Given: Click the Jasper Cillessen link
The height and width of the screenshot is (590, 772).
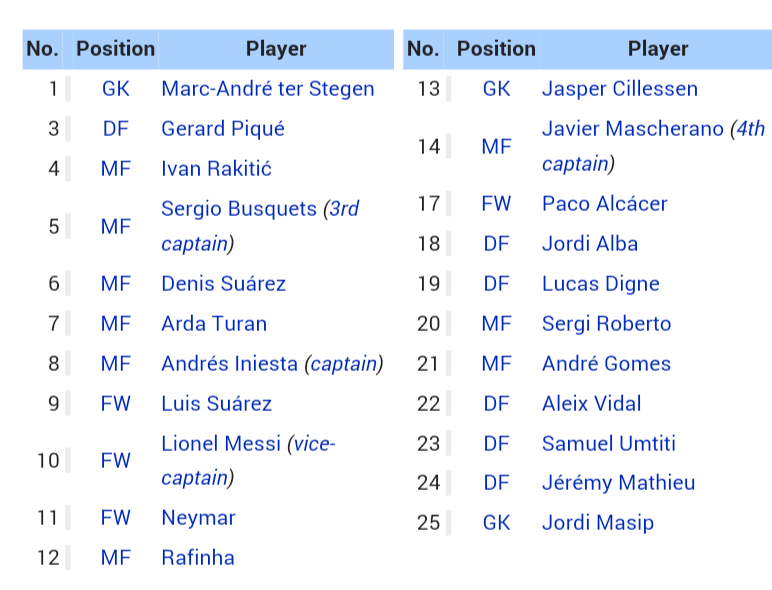Looking at the screenshot, I should (620, 89).
